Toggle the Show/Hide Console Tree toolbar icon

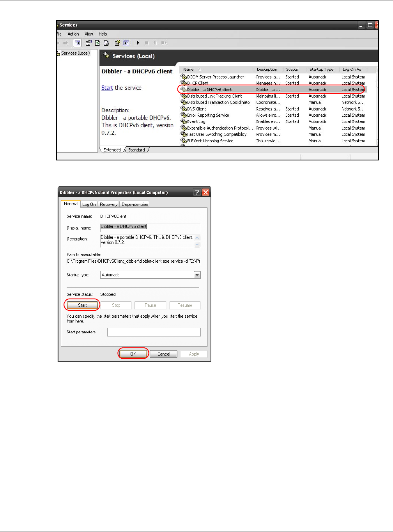(x=78, y=43)
